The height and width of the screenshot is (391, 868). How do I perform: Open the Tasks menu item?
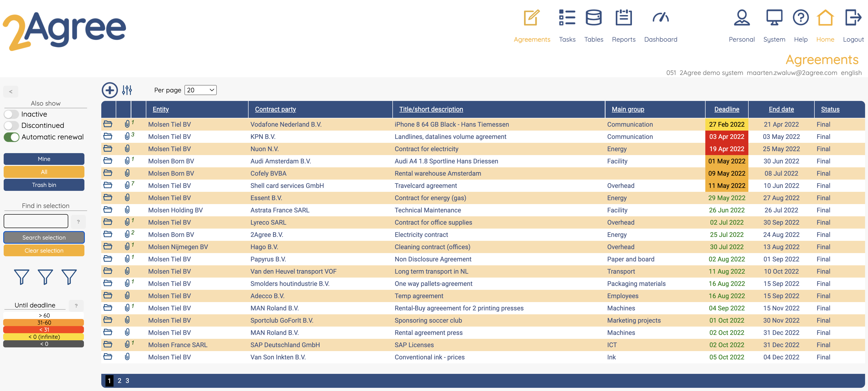point(567,39)
